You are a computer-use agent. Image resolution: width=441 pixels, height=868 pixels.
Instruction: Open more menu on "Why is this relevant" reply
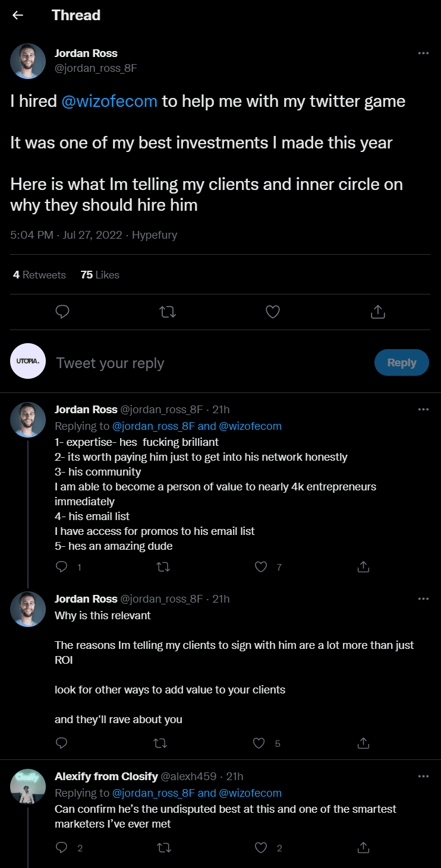click(x=423, y=598)
